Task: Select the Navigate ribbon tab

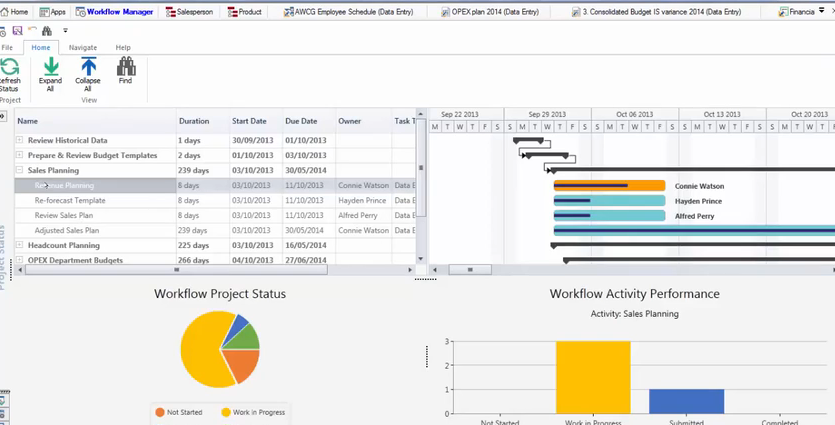Action: [x=83, y=47]
